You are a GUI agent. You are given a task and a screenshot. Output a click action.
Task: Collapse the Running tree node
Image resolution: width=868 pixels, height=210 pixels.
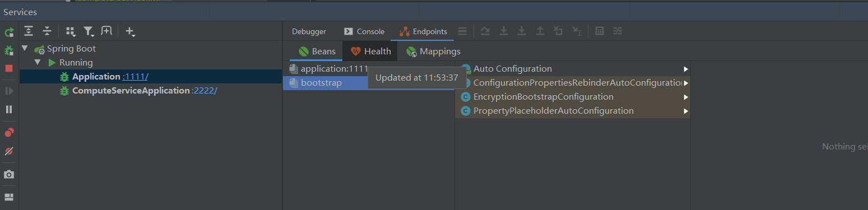[38, 63]
